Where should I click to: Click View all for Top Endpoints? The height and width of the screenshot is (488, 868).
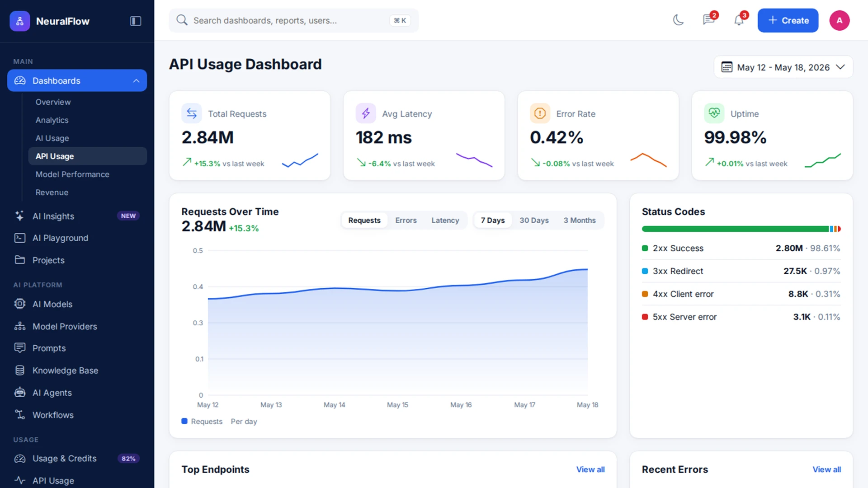(x=590, y=469)
